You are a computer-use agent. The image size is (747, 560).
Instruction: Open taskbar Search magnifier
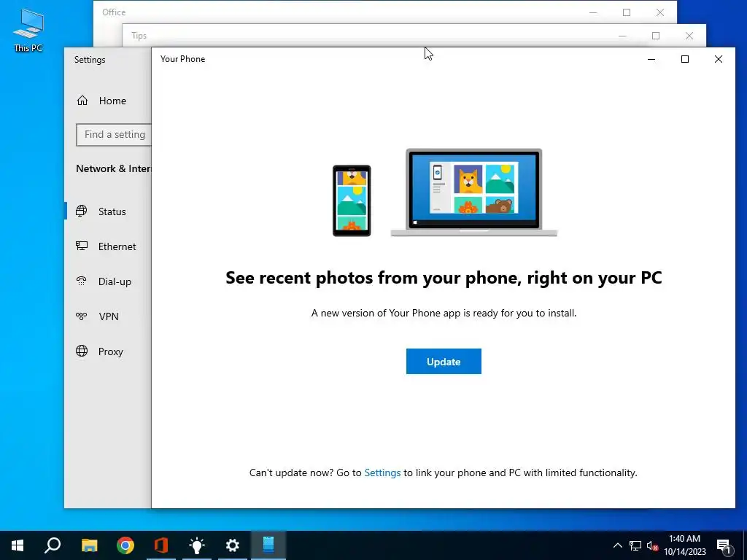point(53,545)
